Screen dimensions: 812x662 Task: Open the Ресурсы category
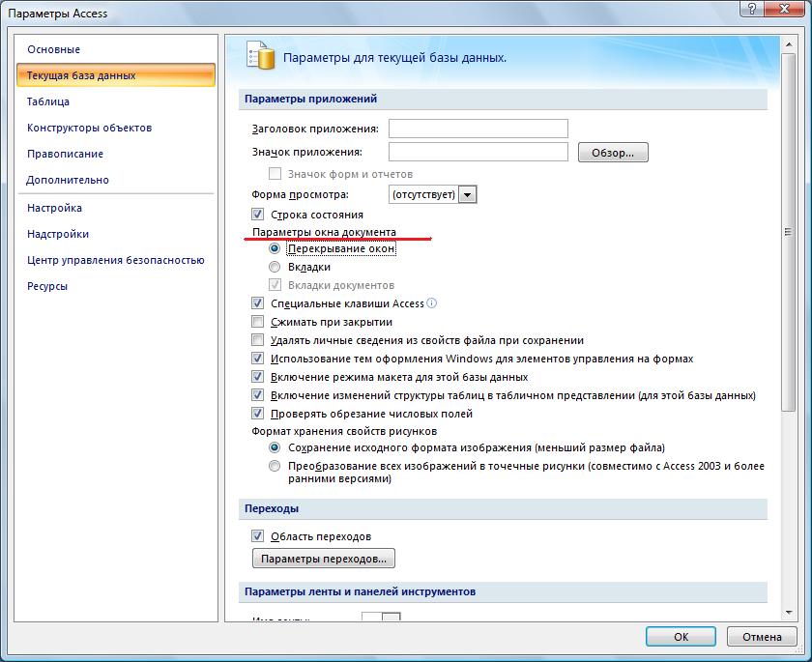point(115,286)
